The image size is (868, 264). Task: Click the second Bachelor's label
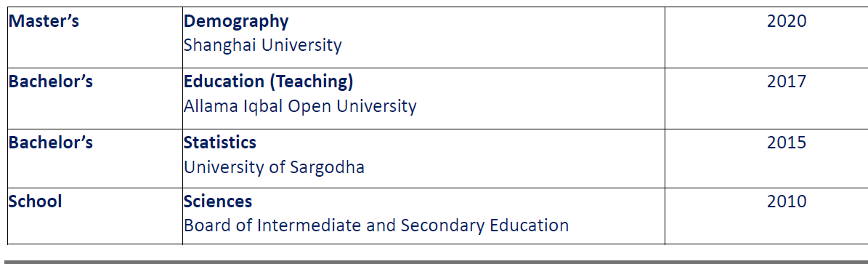pyautogui.click(x=50, y=143)
